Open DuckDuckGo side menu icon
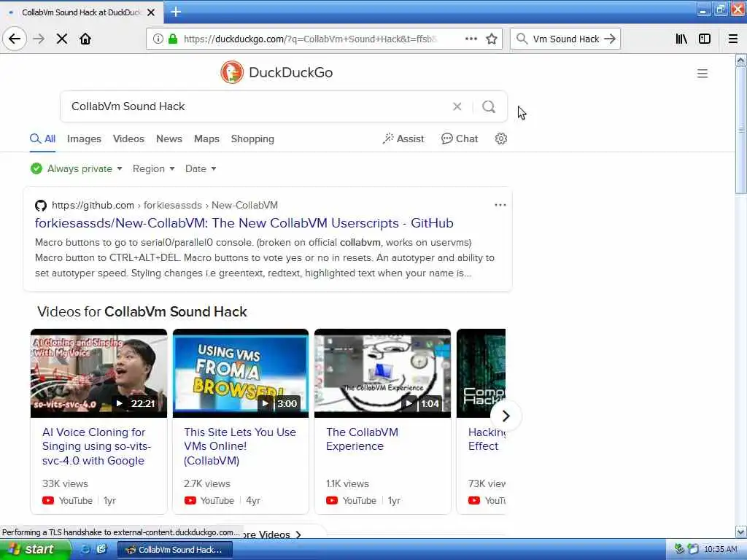747x560 pixels. (x=703, y=74)
